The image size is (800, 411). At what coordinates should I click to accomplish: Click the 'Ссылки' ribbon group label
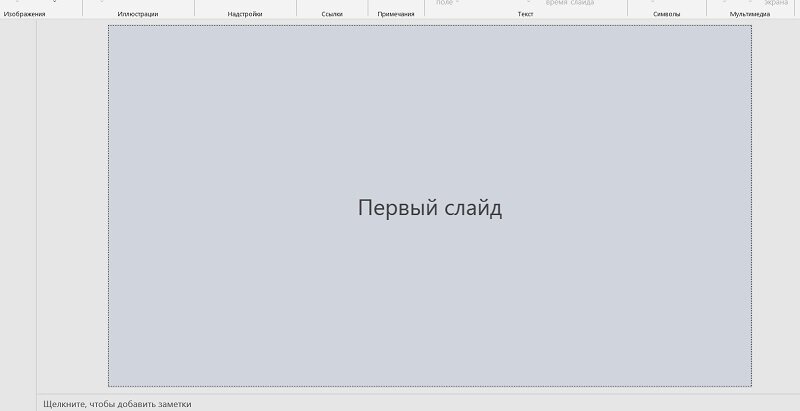click(x=332, y=14)
